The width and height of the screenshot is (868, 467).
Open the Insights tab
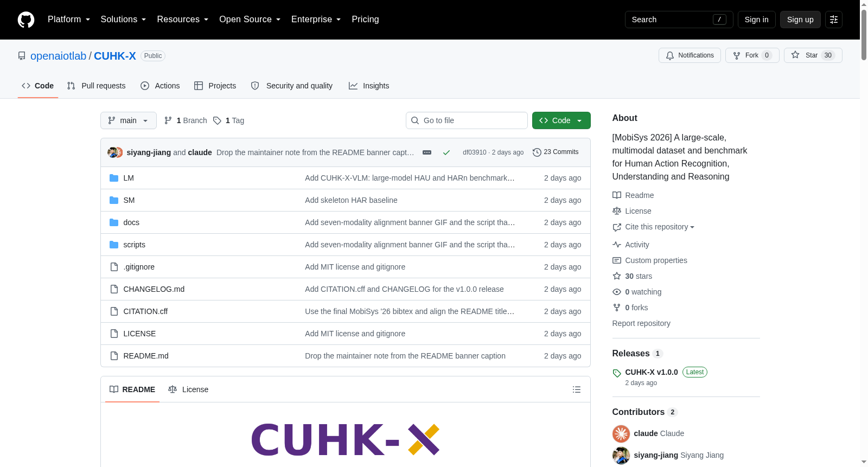click(x=369, y=86)
